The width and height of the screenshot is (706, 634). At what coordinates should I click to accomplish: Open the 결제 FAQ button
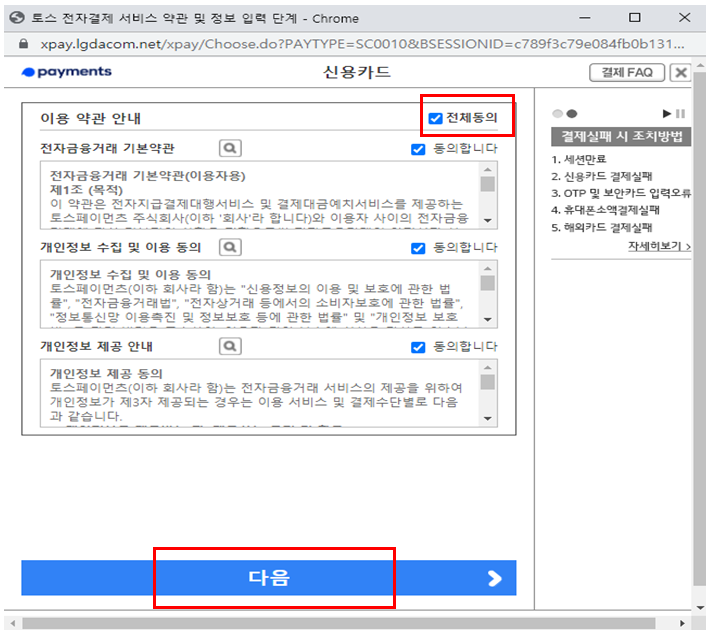coord(627,72)
